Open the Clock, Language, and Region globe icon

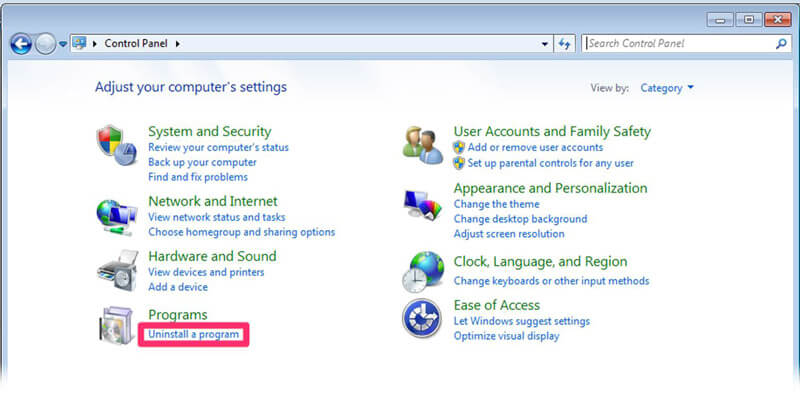pos(422,271)
